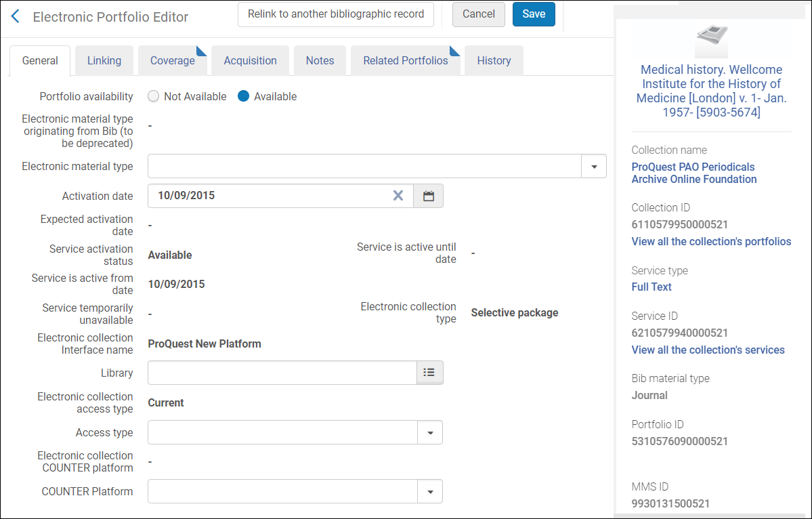Open the Activation date calendar picker
Image resolution: width=812 pixels, height=519 pixels.
(x=428, y=196)
